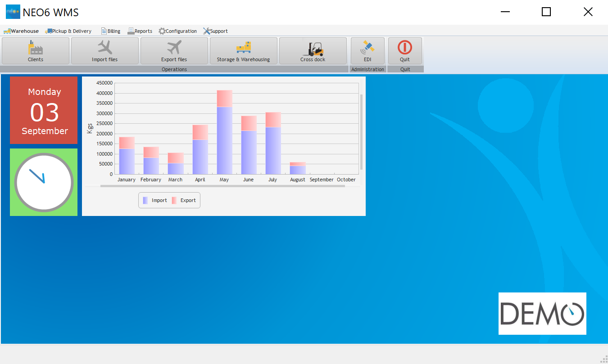
Task: Click the May bar in chart
Action: [x=224, y=132]
